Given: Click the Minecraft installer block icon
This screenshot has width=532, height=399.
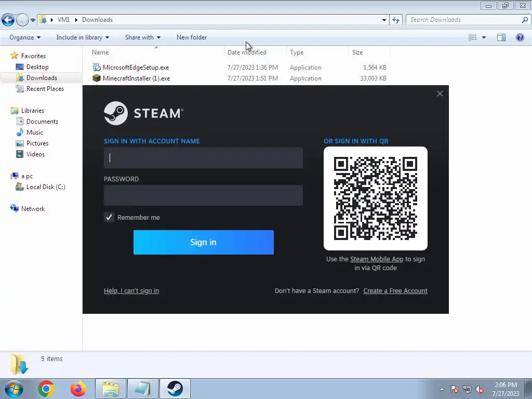Looking at the screenshot, I should point(97,78).
